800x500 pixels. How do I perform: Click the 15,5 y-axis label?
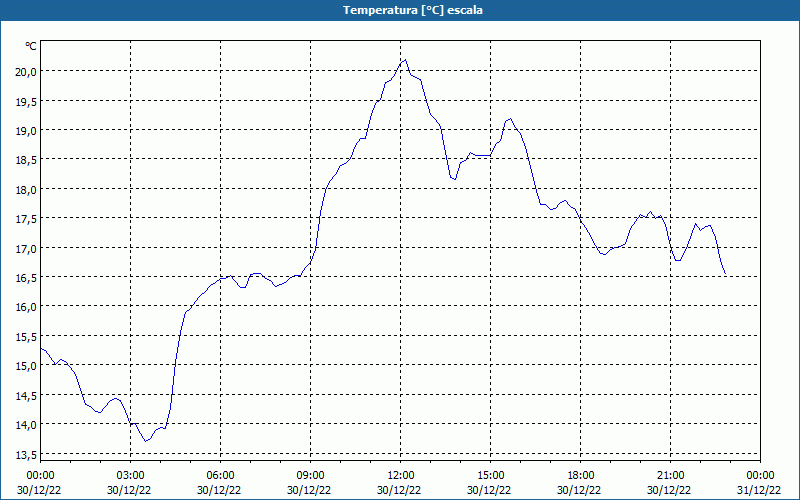tap(27, 337)
